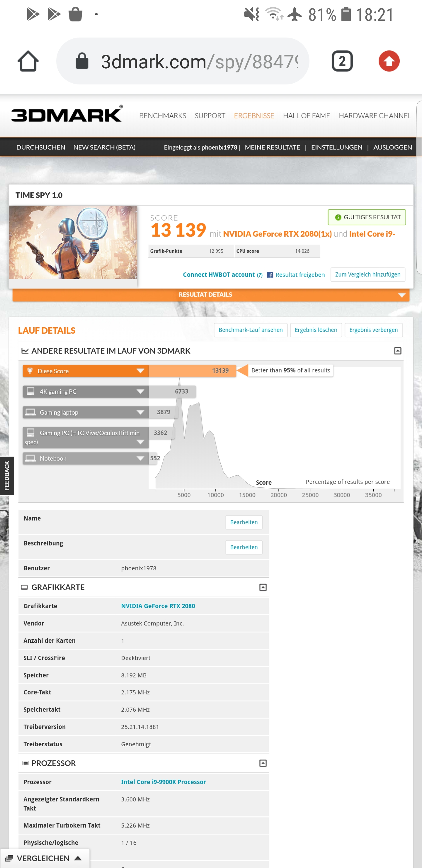Open the NVIDIA GeForce RTX 2080 Grafikkarte link
The height and width of the screenshot is (868, 422).
tap(158, 606)
